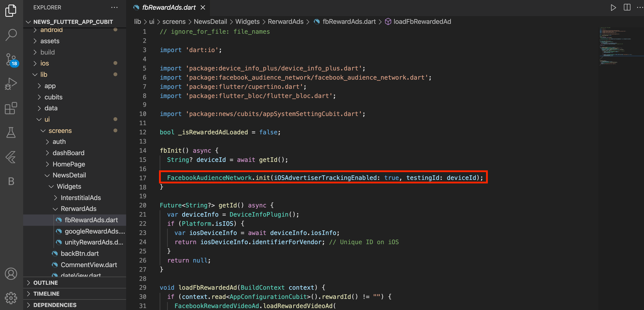
Task: Open unityRewardAds.dart file in explorer
Action: click(94, 242)
